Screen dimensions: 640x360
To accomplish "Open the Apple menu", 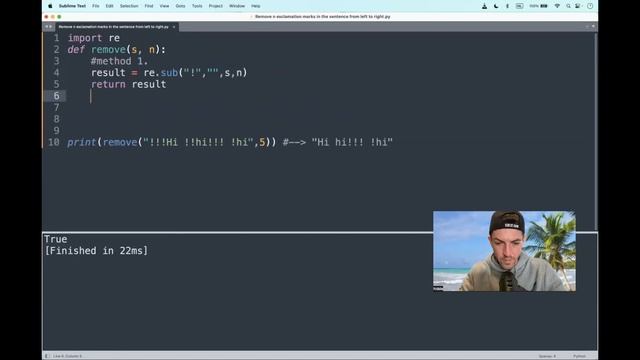I will pyautogui.click(x=50, y=6).
